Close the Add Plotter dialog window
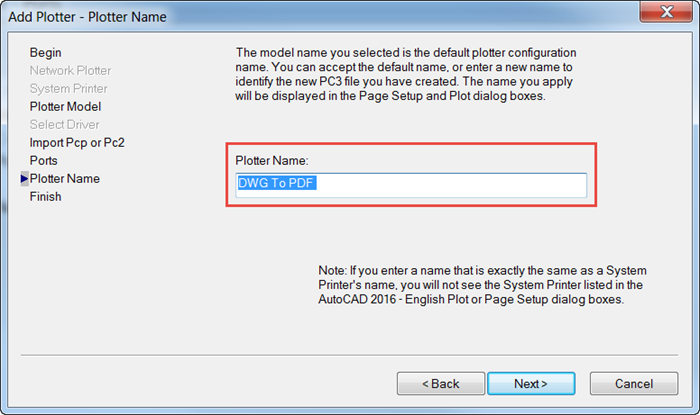The image size is (700, 415). [x=666, y=12]
